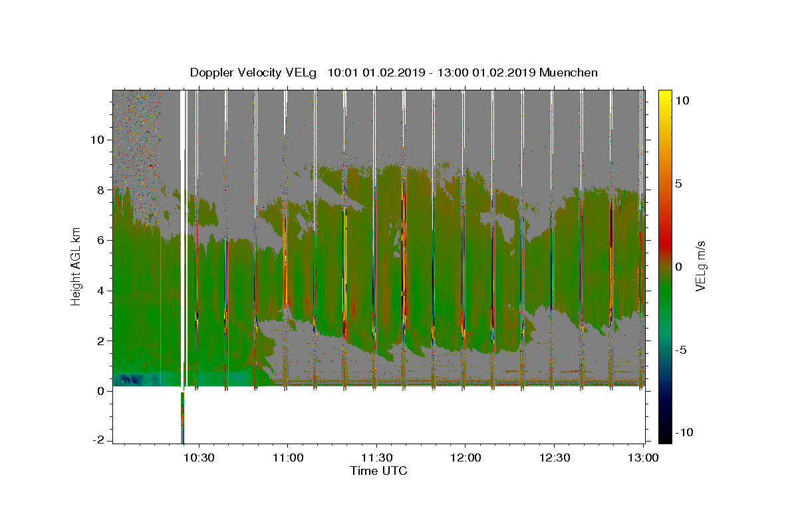Click the colorbar tick label 5
The width and height of the screenshot is (798, 532).
click(678, 184)
